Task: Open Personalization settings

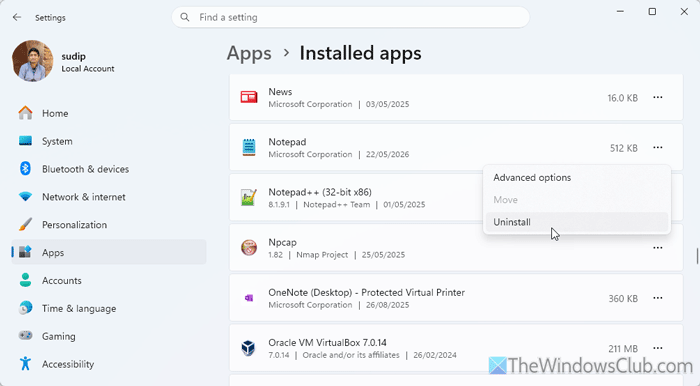Action: point(109,225)
